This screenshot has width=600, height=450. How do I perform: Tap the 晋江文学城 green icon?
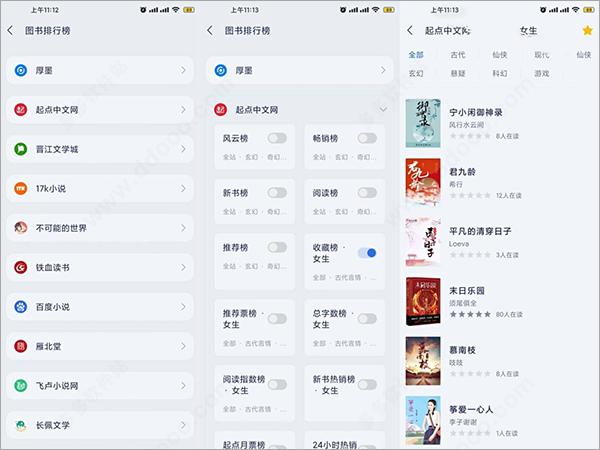21,148
